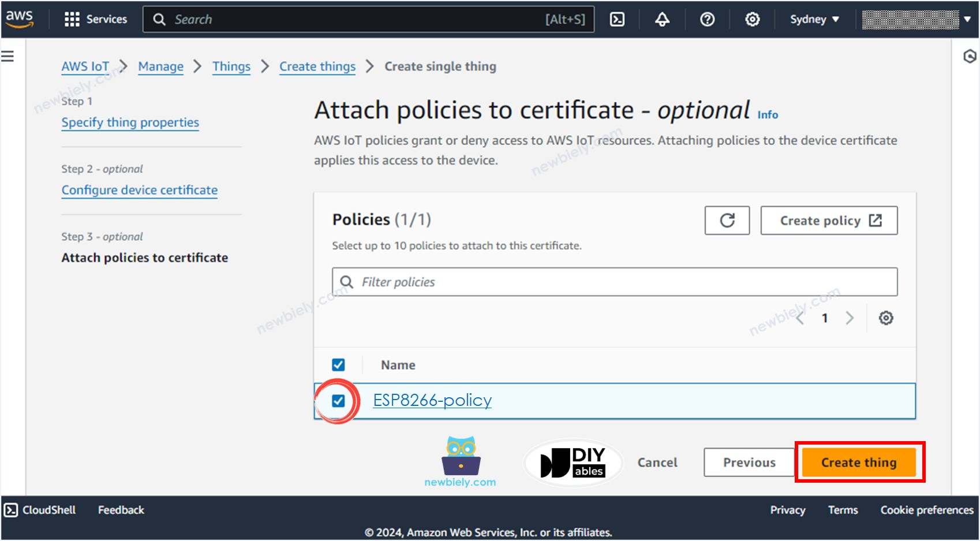Image resolution: width=980 pixels, height=541 pixels.
Task: Click the Create thing button
Action: tap(858, 462)
